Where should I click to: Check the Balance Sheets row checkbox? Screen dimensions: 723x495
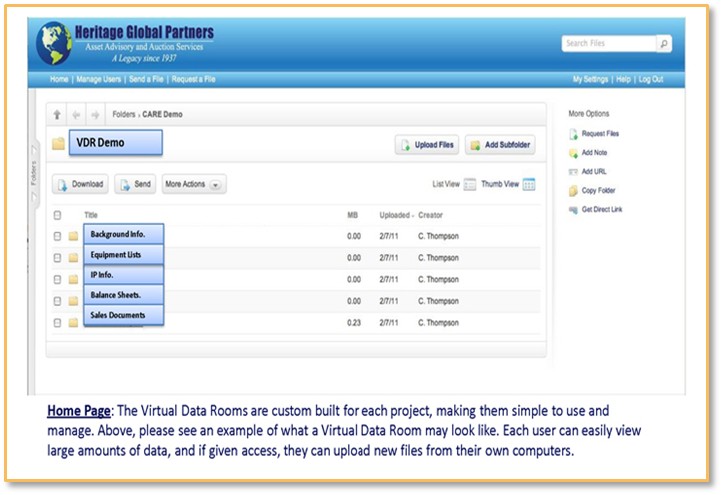click(57, 301)
